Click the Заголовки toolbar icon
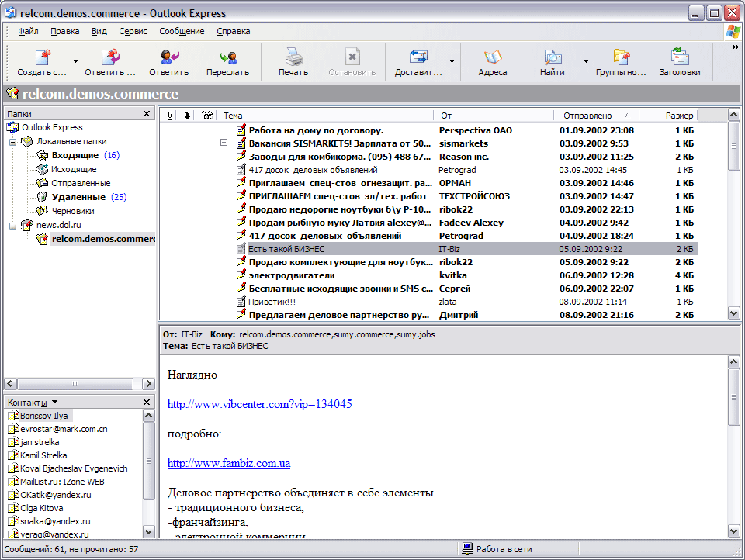Viewport: 745px width, 560px height. click(x=680, y=57)
